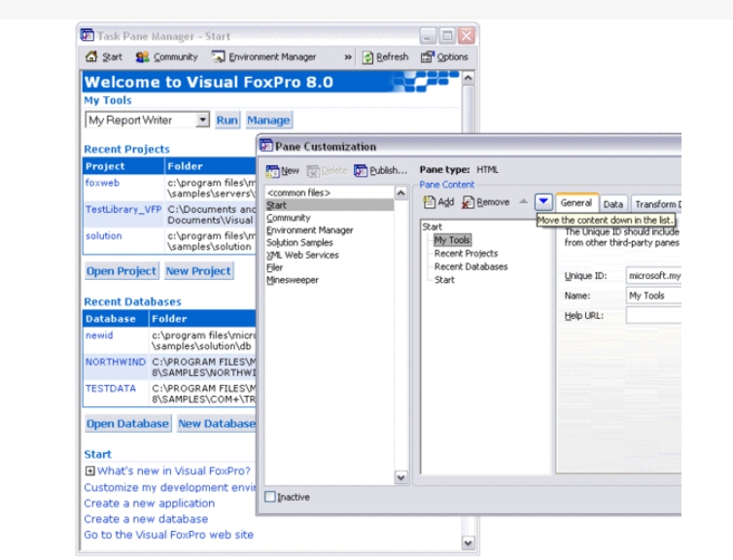Image resolution: width=733 pixels, height=560 pixels.
Task: Open the My Report Writer dropdown
Action: tap(202, 120)
